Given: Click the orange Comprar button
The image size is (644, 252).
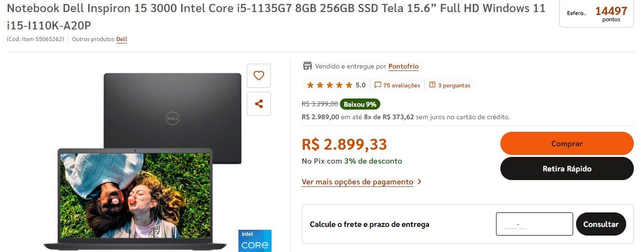Looking at the screenshot, I should click(x=567, y=143).
